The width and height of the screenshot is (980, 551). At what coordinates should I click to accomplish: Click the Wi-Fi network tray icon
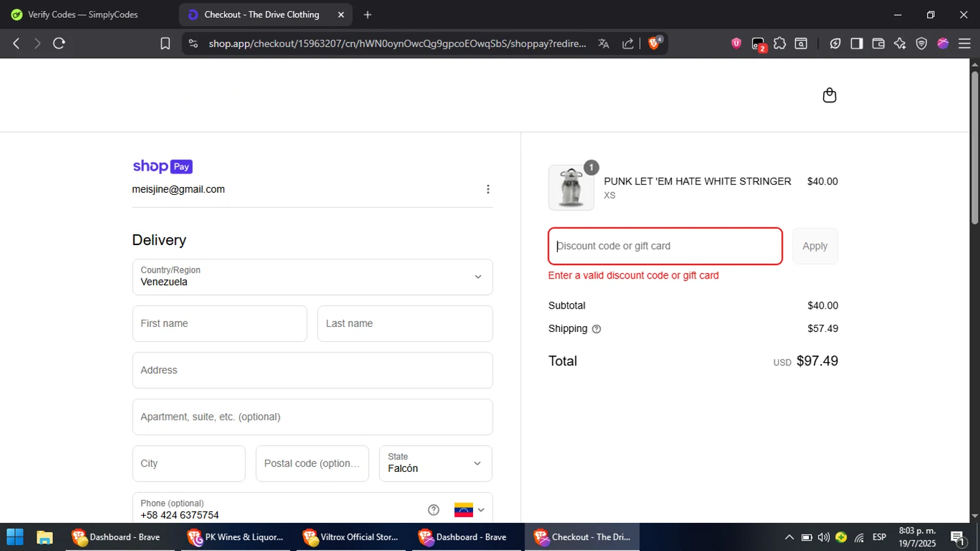coord(859,538)
